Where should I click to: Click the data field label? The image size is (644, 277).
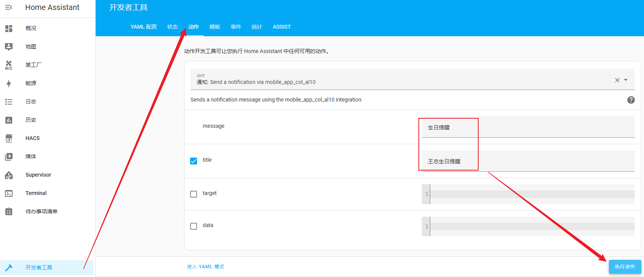point(208,225)
